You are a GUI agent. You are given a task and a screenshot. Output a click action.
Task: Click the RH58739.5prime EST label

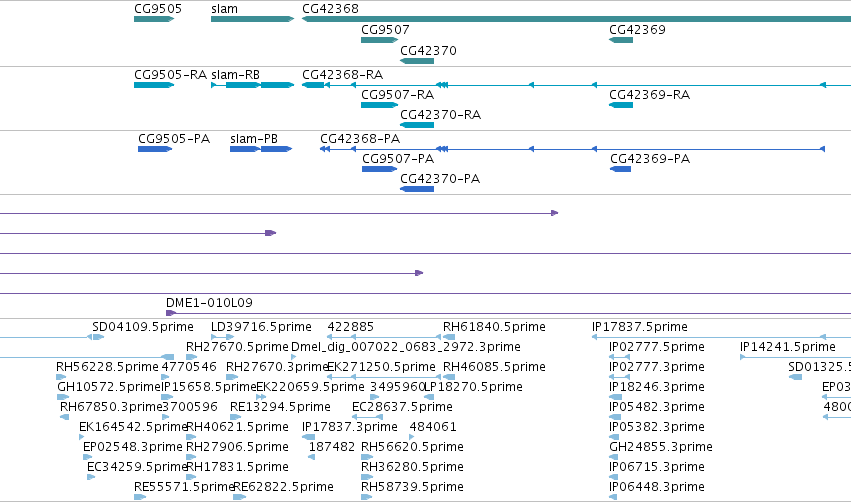coord(412,487)
